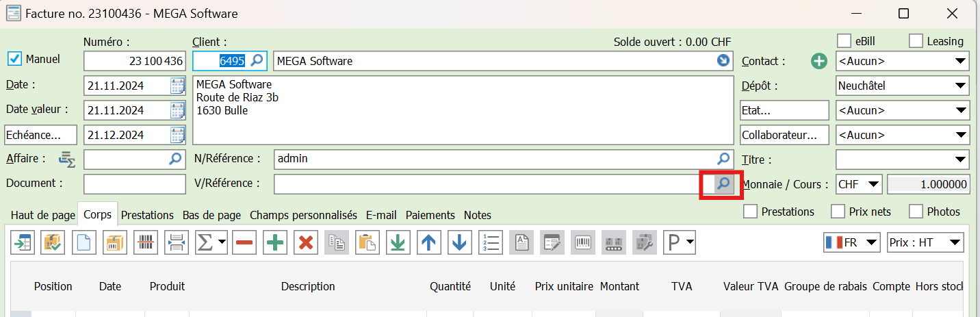
Task: Click the blank page new line icon
Action: click(x=83, y=242)
